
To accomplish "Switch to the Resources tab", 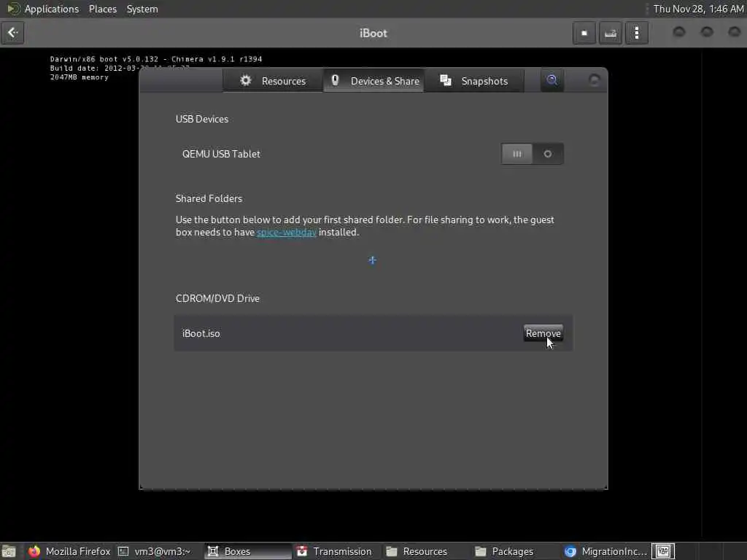I will (x=273, y=81).
